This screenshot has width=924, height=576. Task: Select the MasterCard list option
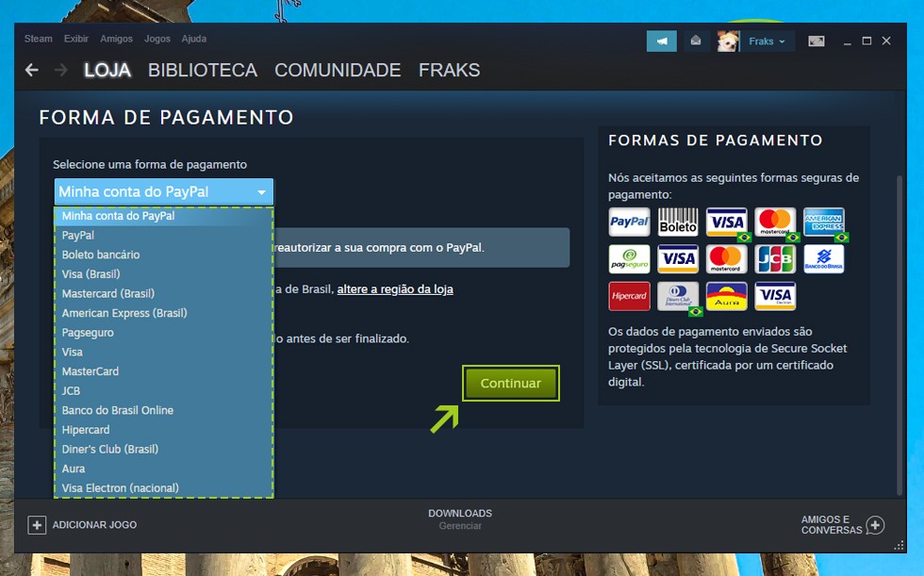point(163,371)
